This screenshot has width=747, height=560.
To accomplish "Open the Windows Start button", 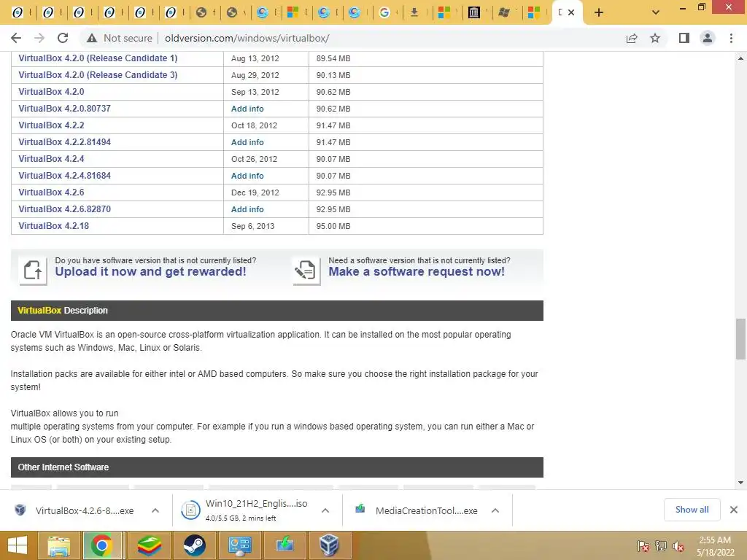I will [x=18, y=545].
